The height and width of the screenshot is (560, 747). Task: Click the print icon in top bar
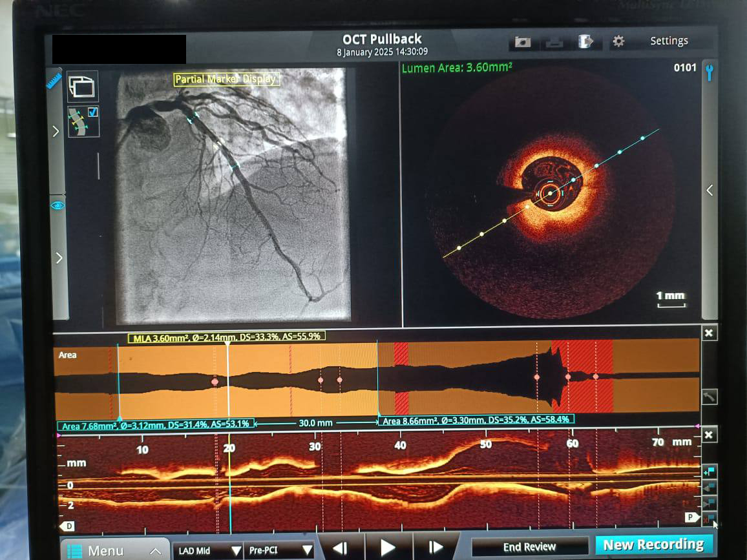tap(554, 42)
